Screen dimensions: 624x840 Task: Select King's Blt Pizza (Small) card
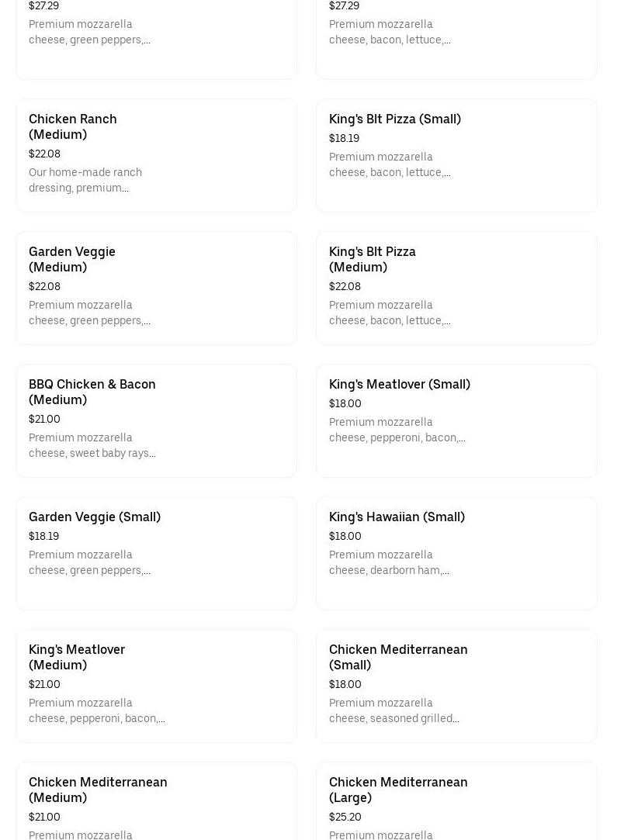[x=456, y=155]
